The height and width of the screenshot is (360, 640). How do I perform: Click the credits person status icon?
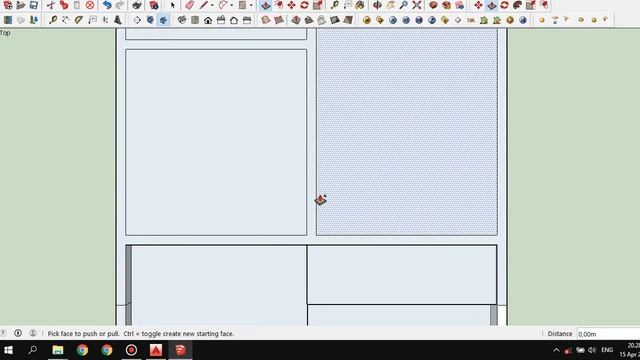tap(33, 333)
